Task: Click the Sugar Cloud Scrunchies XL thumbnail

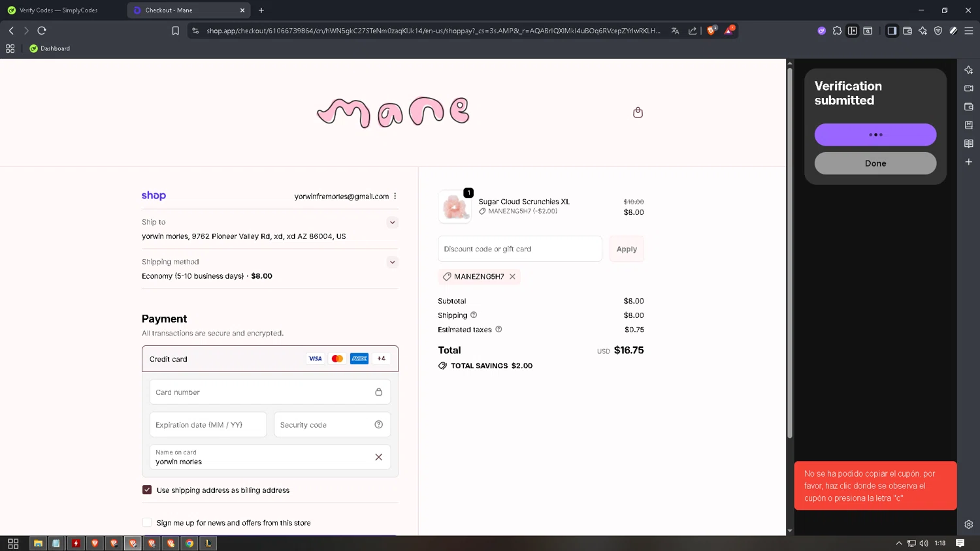Action: (x=455, y=207)
